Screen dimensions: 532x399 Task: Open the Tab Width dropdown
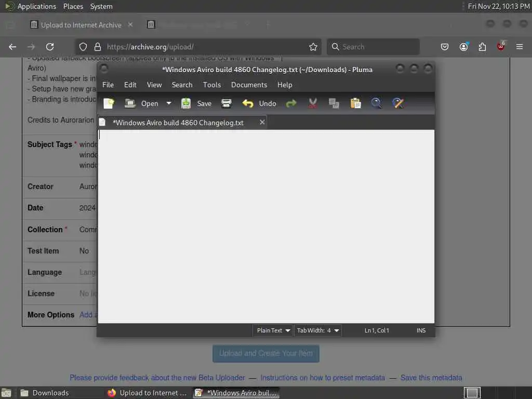click(317, 330)
